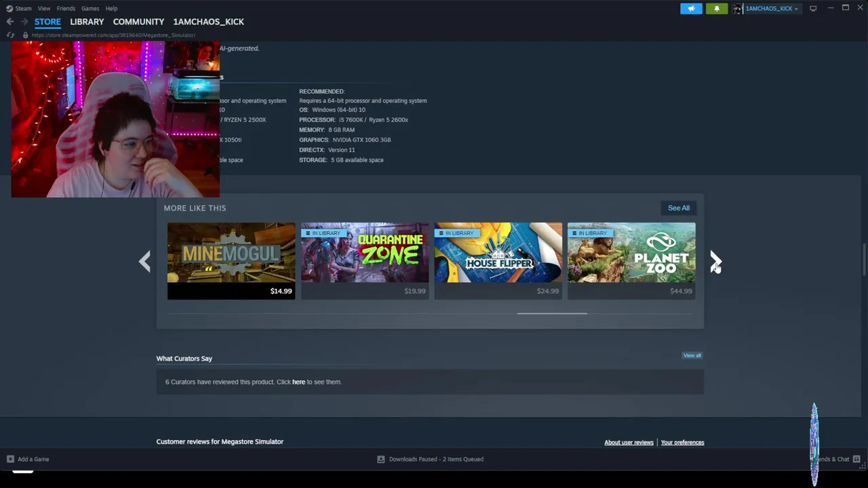Click the RECOMMENDED: requirements label

pos(322,91)
